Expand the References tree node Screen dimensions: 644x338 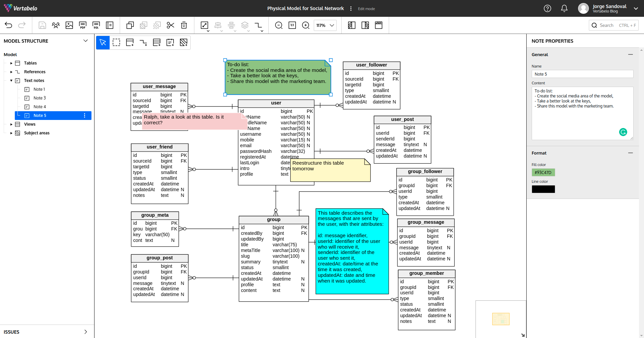tap(11, 72)
